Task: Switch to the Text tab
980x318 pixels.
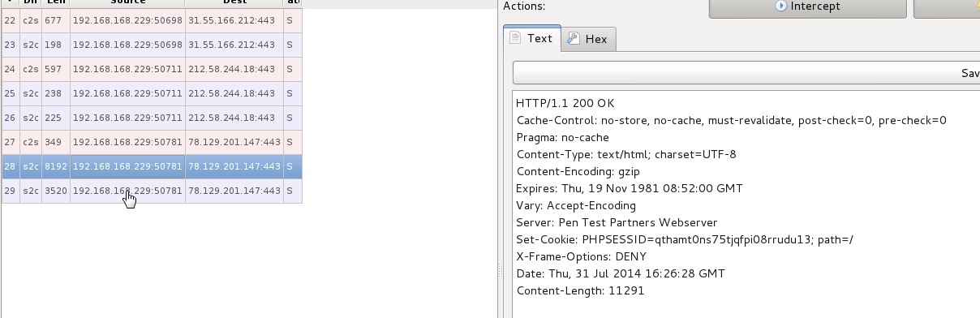Action: tap(532, 38)
